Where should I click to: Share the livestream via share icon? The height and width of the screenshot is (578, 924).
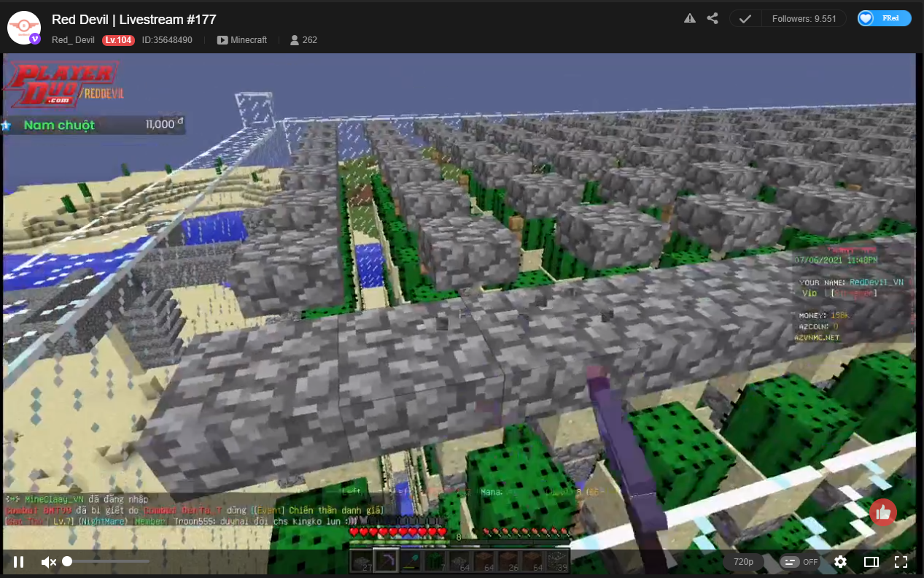[713, 19]
